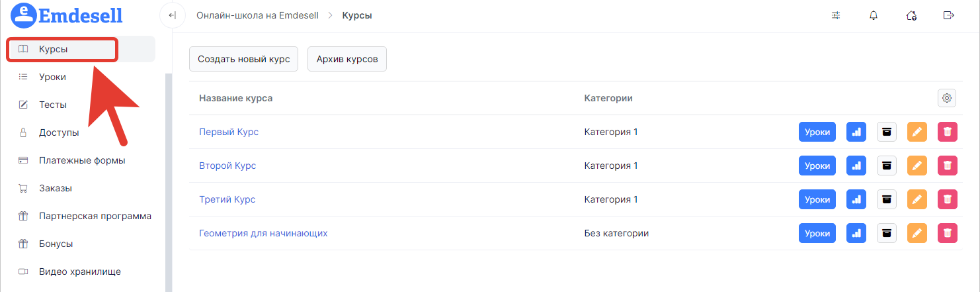Click Уроки button for Второй Курс
The height and width of the screenshot is (292, 980).
click(x=817, y=166)
